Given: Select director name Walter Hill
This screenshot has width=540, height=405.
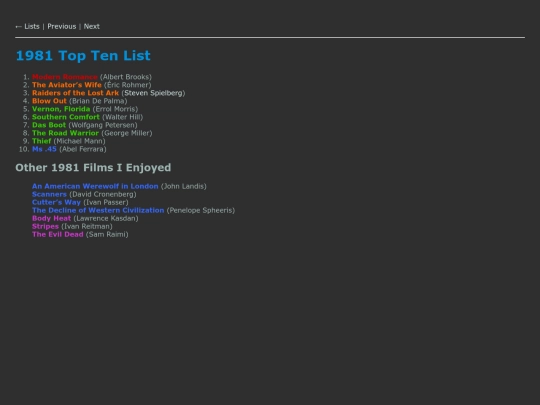Looking at the screenshot, I should [x=123, y=117].
